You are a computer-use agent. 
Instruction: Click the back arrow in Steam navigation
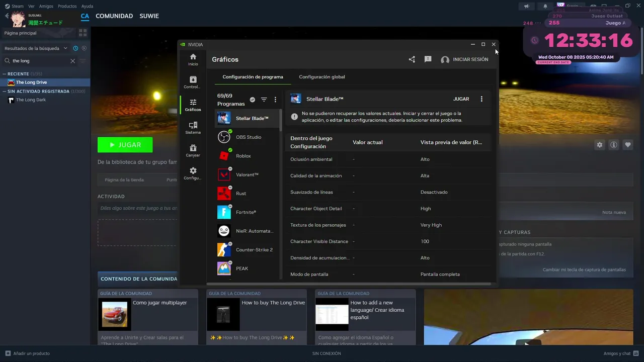(x=7, y=16)
